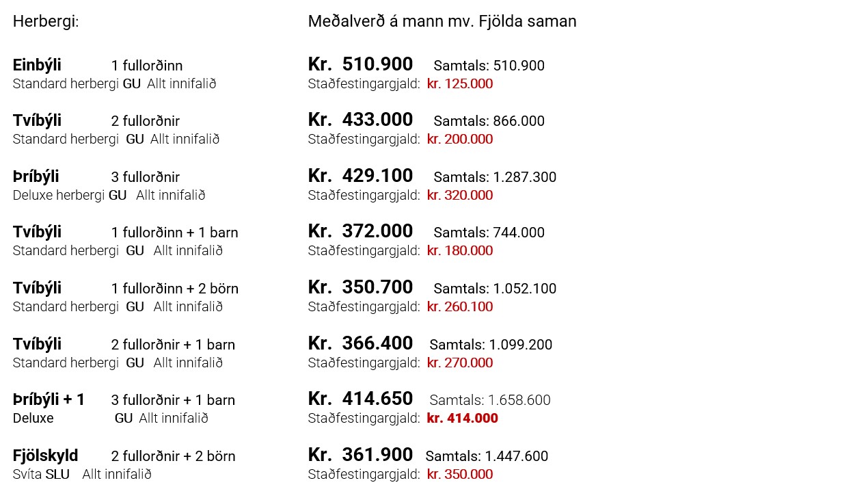Click the red deposit amount kr. 125.000
868x500 pixels.
[459, 84]
